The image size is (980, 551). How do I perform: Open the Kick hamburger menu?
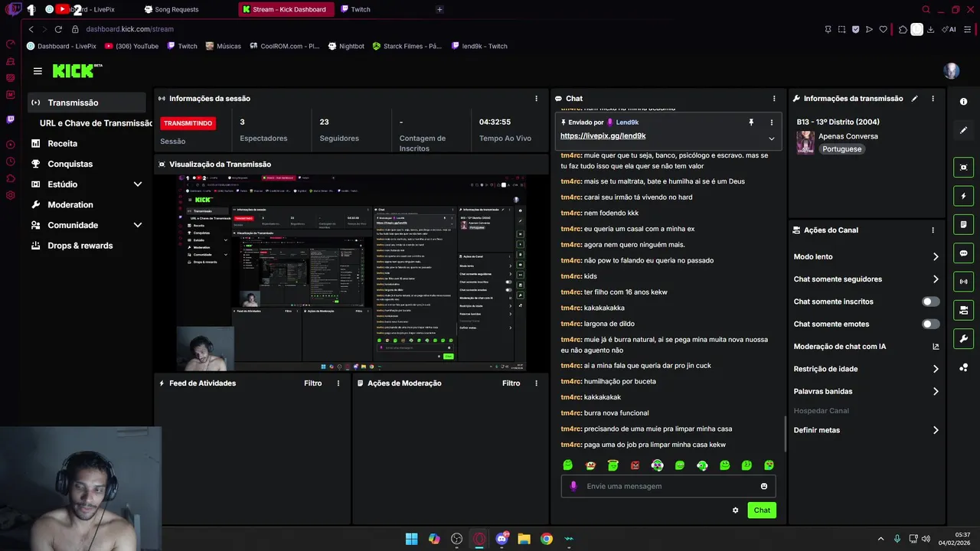pos(38,71)
